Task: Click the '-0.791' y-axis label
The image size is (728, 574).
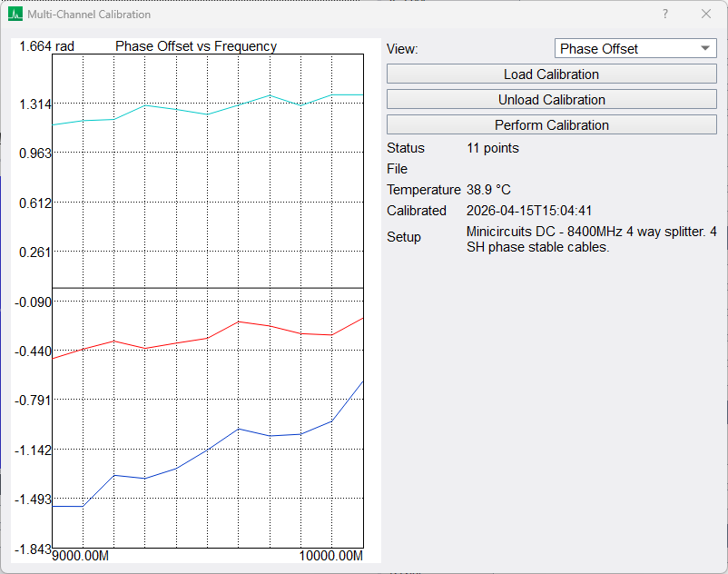Action: coord(33,401)
